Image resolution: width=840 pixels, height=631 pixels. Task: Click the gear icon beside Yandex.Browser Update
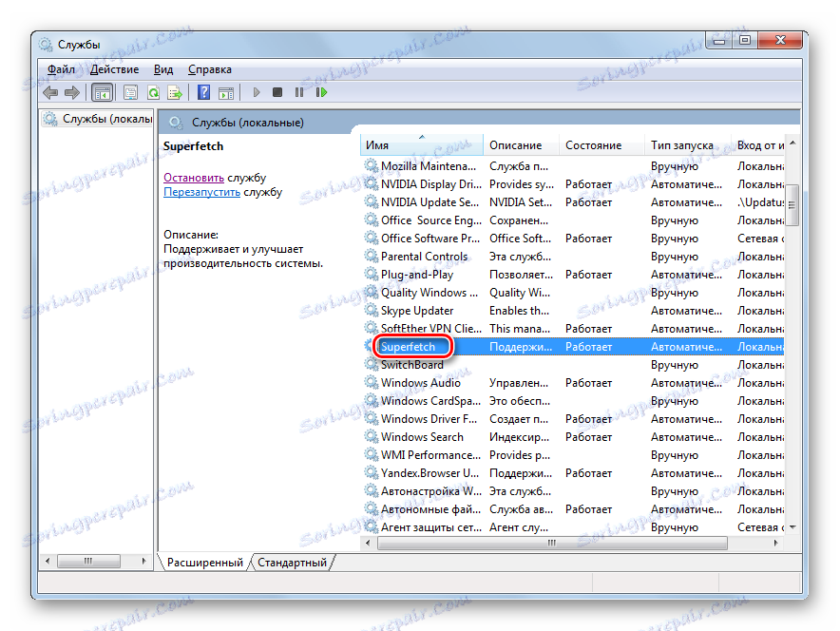pyautogui.click(x=372, y=473)
